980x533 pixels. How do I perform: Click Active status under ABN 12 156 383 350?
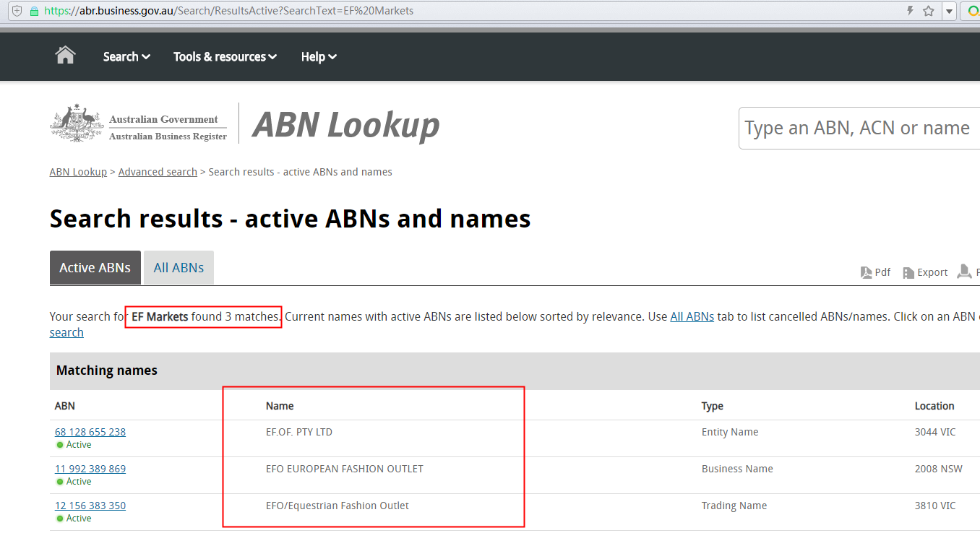[74, 519]
